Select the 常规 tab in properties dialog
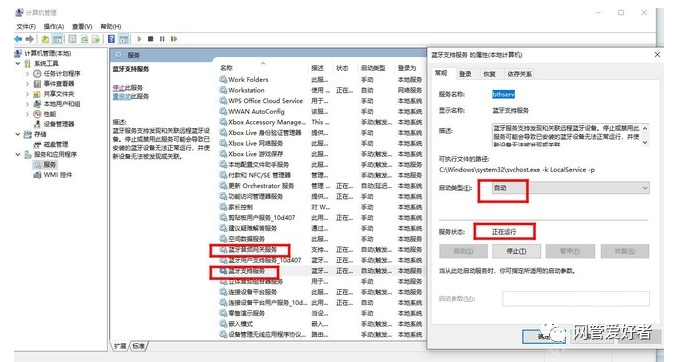 click(441, 73)
